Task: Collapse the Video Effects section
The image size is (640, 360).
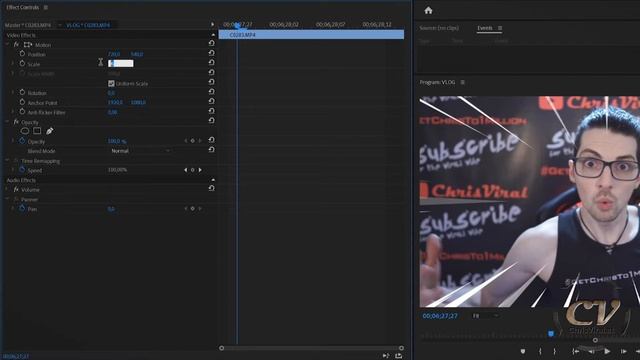Action: coord(213,35)
